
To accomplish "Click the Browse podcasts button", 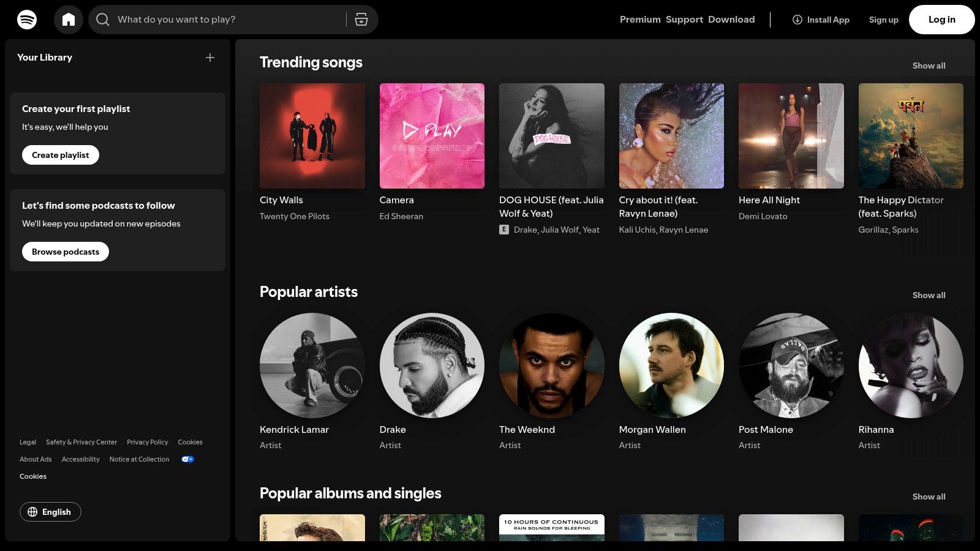I will (66, 252).
